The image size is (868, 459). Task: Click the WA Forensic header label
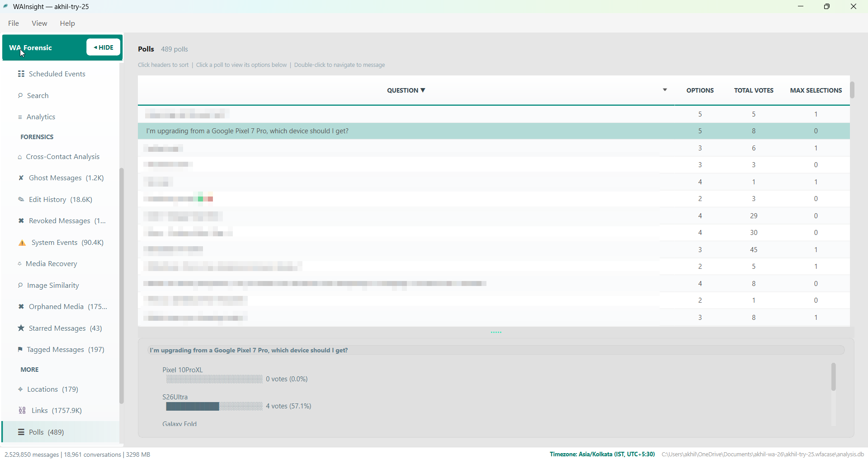pos(30,48)
